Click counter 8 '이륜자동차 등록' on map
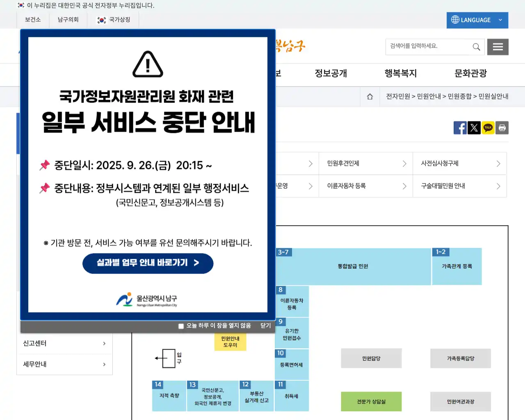The width and height of the screenshot is (525, 420). tap(292, 302)
